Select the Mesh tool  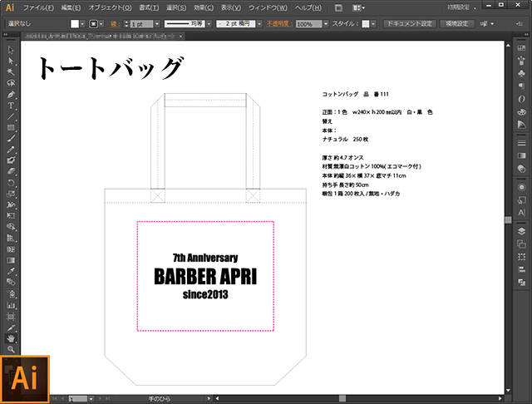point(11,249)
